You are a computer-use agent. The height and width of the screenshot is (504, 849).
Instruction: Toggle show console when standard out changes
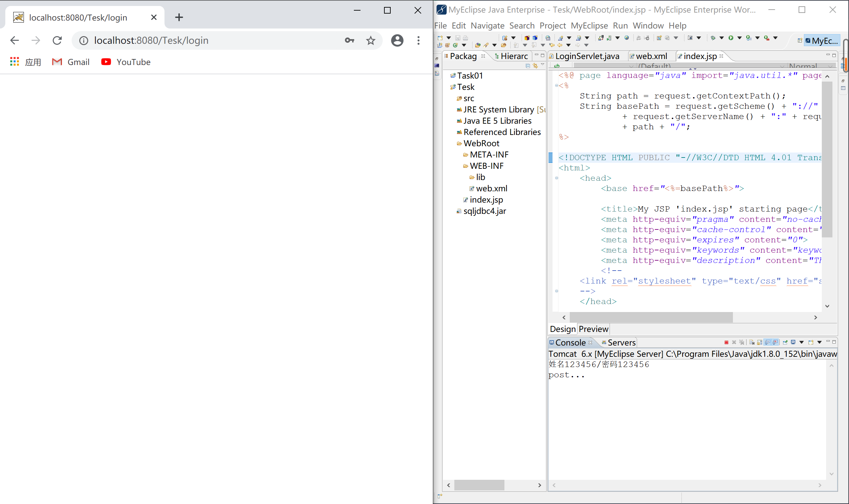click(x=767, y=342)
